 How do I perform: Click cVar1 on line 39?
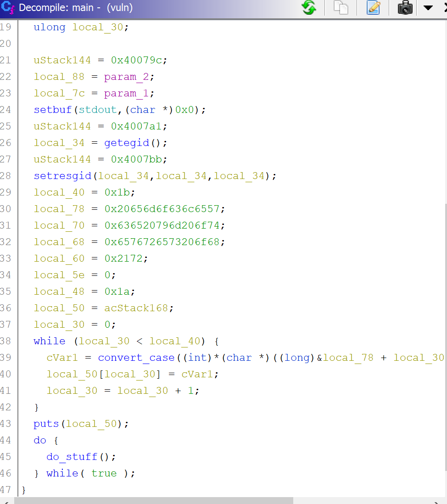coord(62,358)
